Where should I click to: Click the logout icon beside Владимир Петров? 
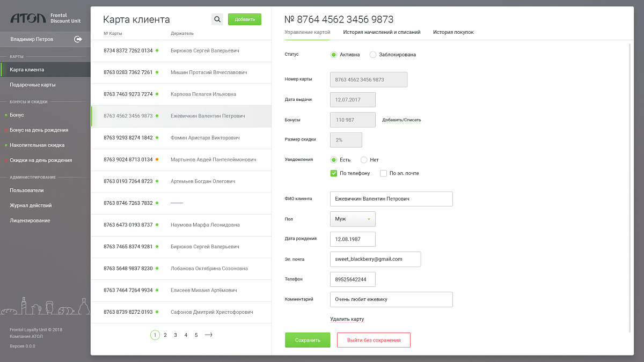(78, 39)
